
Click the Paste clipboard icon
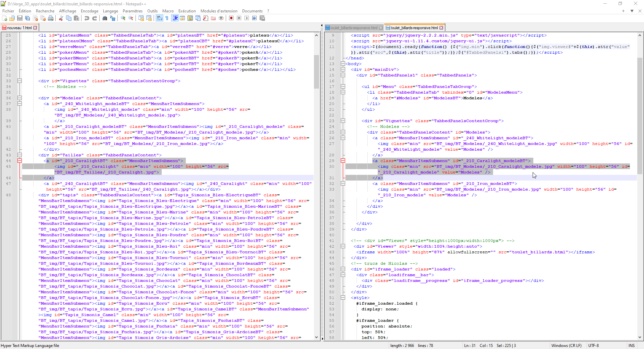tap(76, 18)
